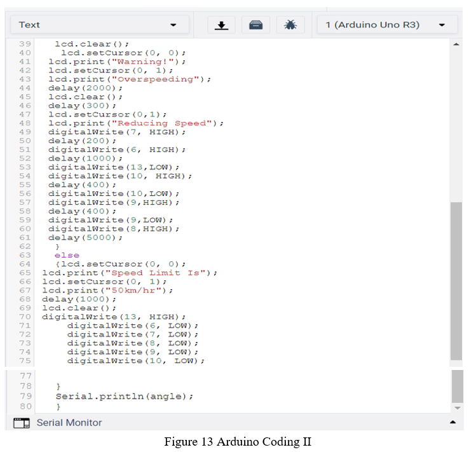Click the digitalWrite(10, LOW) line 75
This screenshot has width=476, height=452.
[x=136, y=361]
